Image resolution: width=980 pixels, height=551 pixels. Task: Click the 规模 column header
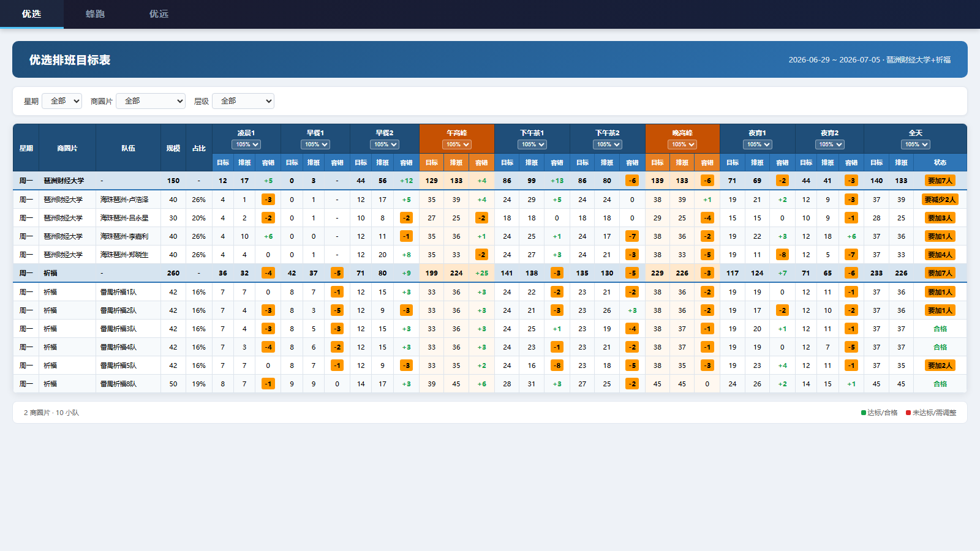173,148
